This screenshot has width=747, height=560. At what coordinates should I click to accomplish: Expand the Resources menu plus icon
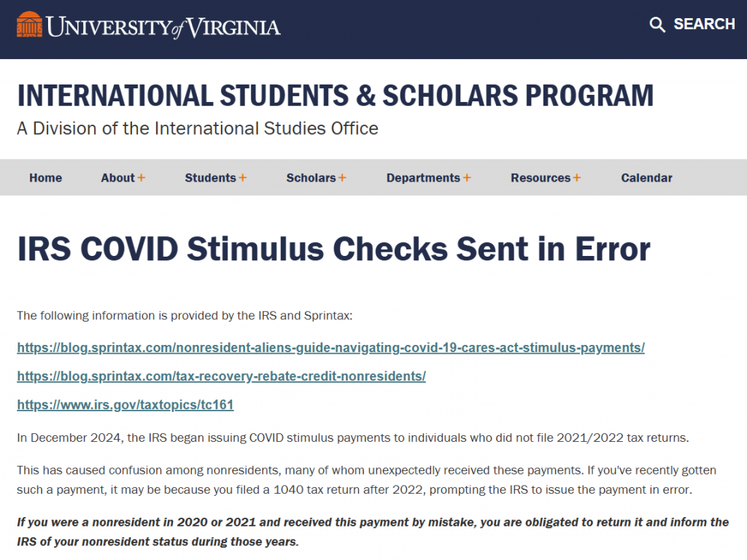click(x=577, y=178)
